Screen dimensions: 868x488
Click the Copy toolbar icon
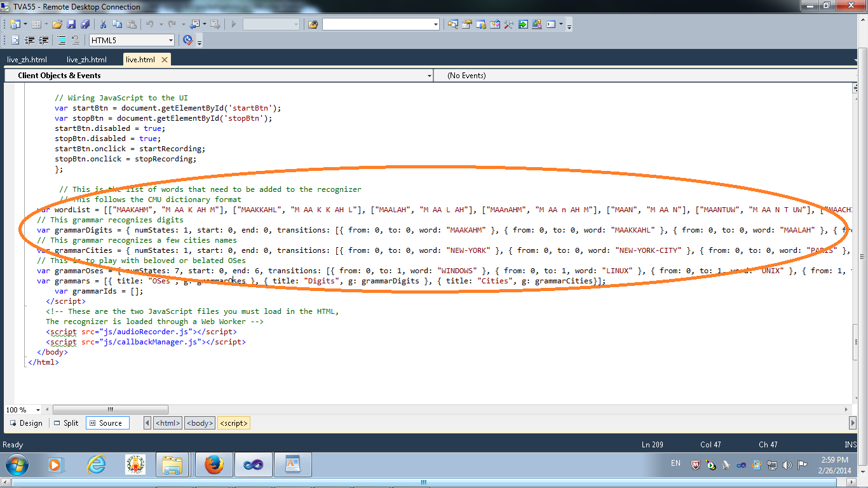(118, 24)
